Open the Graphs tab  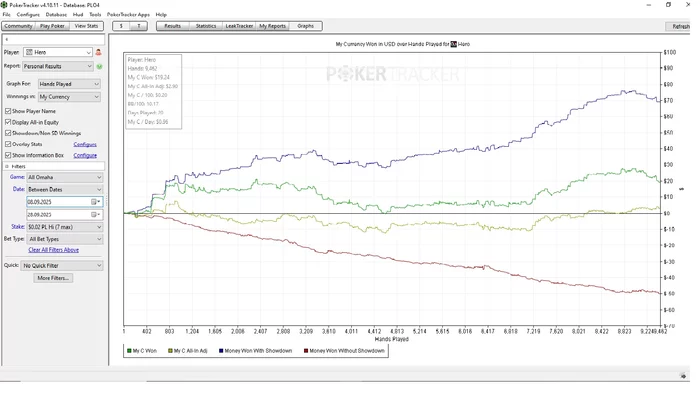pos(305,26)
